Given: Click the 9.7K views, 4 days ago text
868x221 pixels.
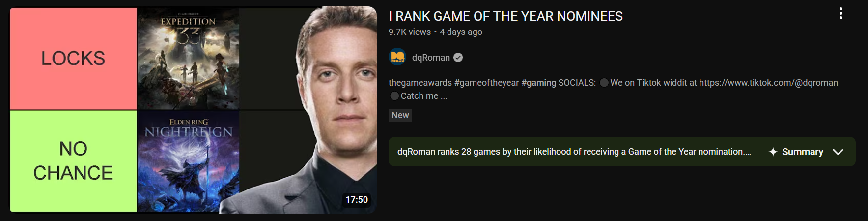Looking at the screenshot, I should coord(435,32).
